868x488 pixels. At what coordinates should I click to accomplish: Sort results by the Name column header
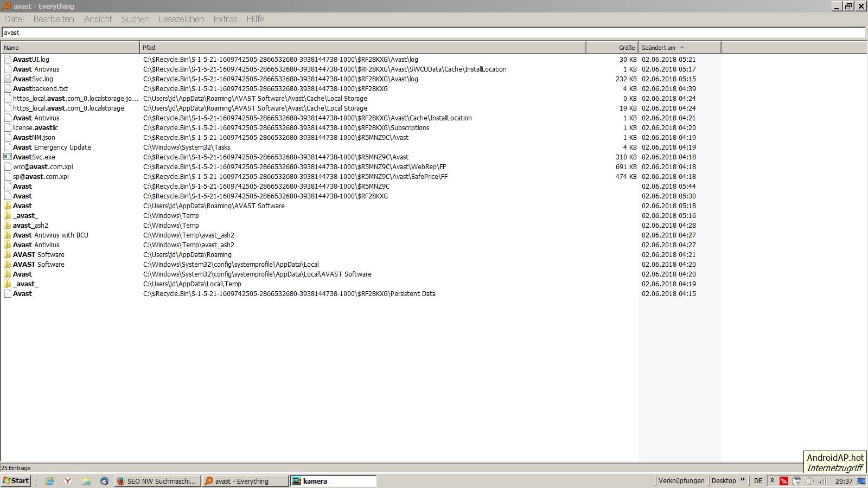(x=70, y=48)
